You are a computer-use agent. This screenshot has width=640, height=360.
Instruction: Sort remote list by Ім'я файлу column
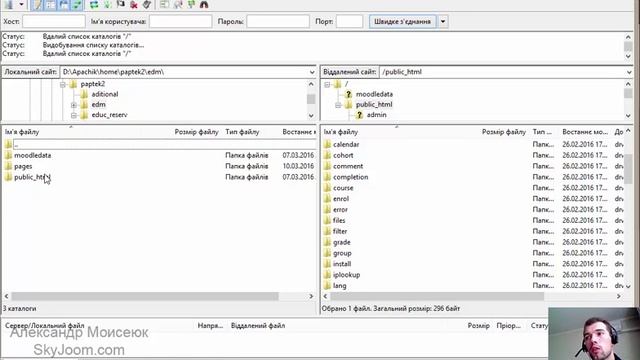coord(341,132)
